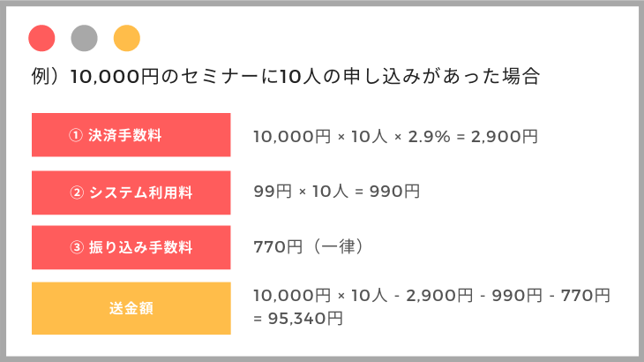Image resolution: width=644 pixels, height=362 pixels.
Task: Click the 場合 text ending the heading
Action: tap(520, 77)
